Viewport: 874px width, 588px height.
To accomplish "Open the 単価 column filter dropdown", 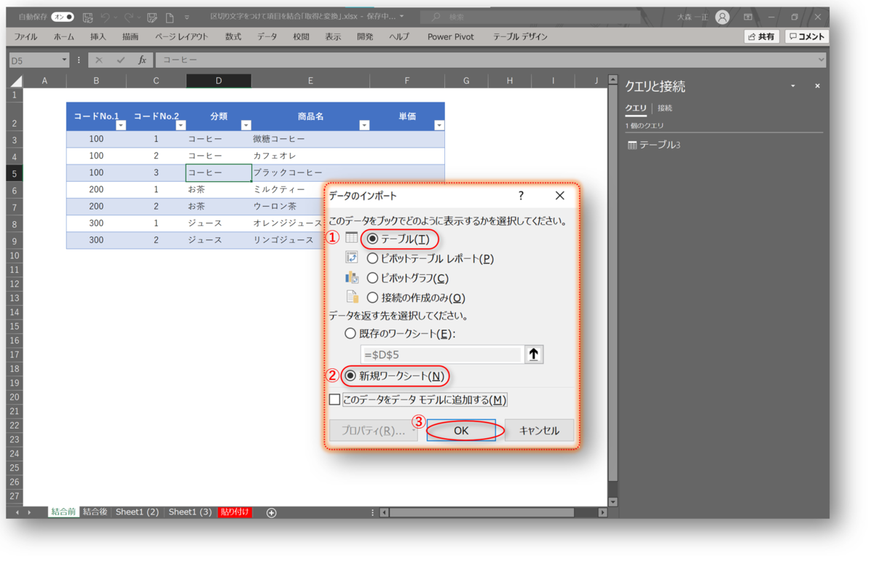I will click(438, 125).
